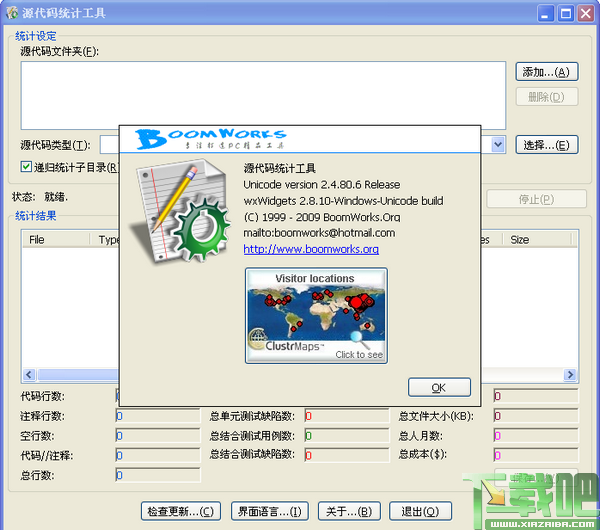Open the ClustrMaps Visitor locations map

tap(316, 315)
